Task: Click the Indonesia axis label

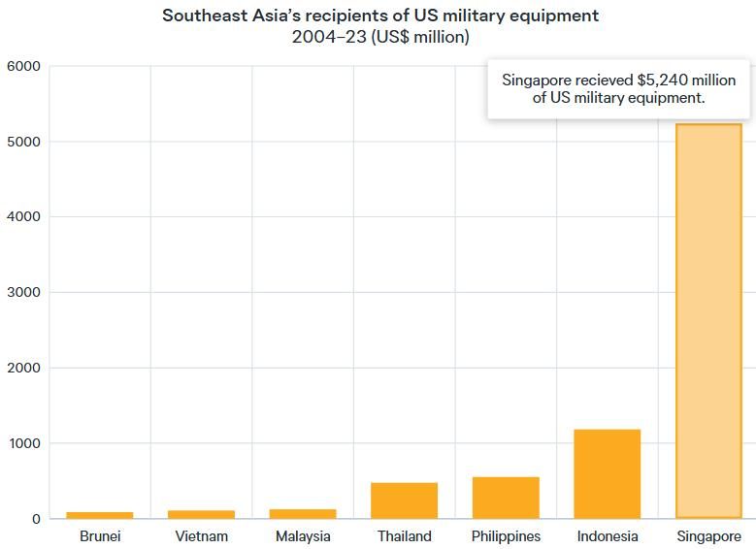Action: click(608, 536)
